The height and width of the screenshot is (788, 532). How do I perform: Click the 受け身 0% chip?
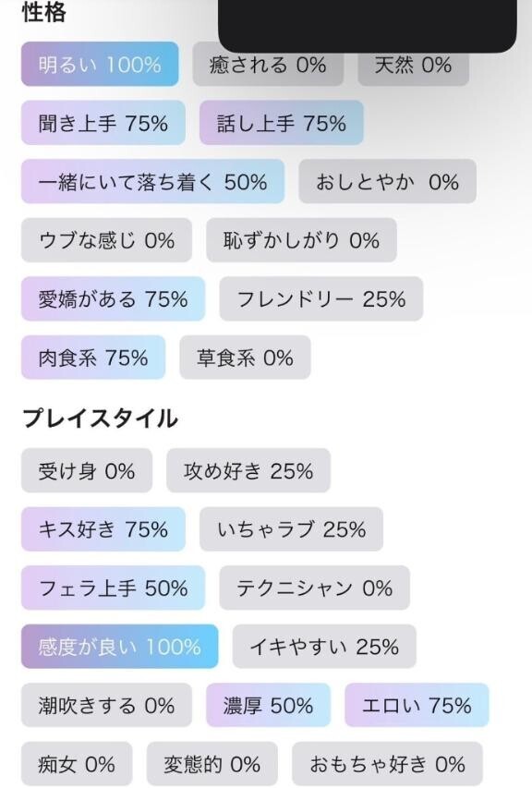click(87, 470)
